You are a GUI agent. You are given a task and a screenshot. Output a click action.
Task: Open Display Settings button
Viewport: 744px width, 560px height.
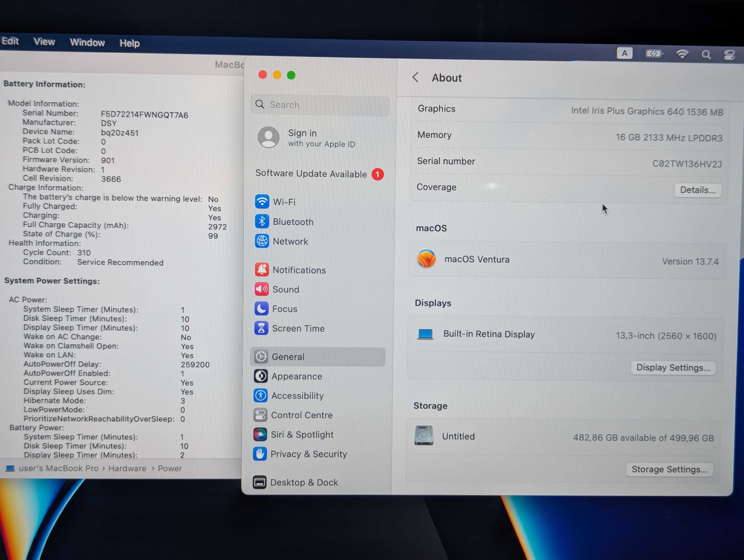[x=673, y=368]
